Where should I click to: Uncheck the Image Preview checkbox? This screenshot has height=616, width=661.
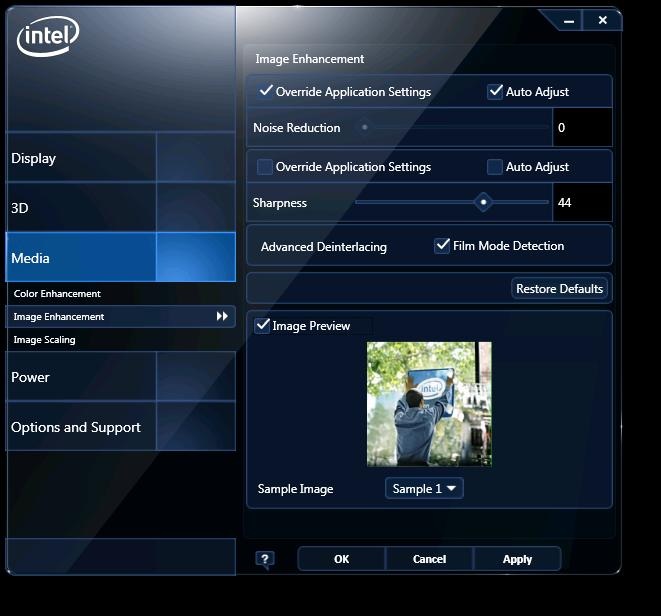262,325
